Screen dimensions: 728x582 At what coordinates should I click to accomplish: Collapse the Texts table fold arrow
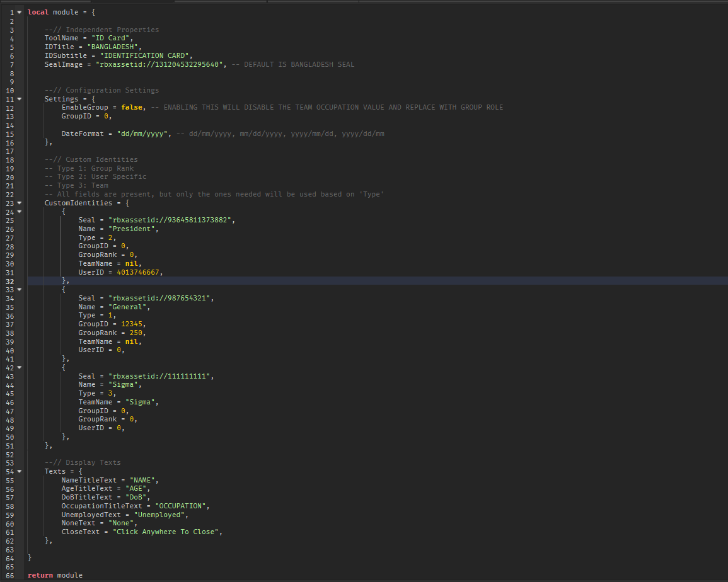pos(20,471)
